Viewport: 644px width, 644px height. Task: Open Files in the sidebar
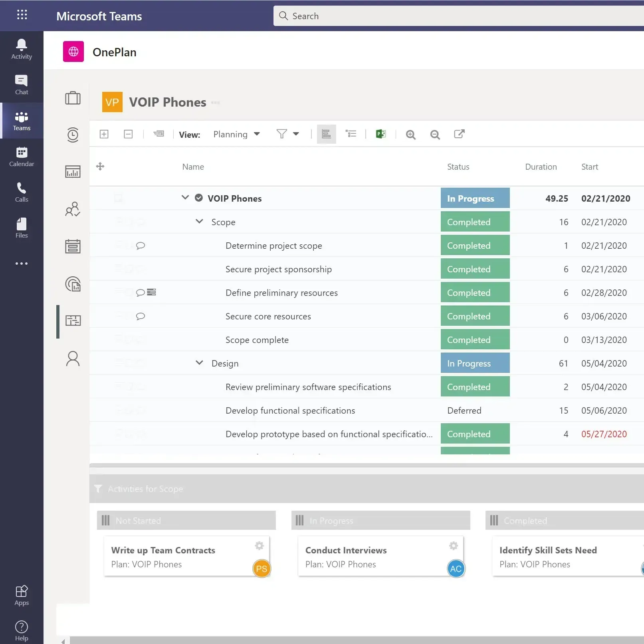coord(22,228)
